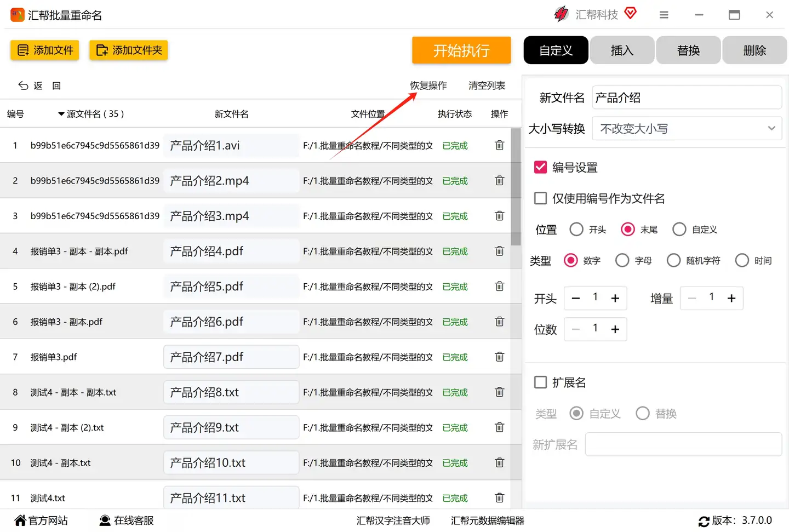Image resolution: width=789 pixels, height=532 pixels.
Task: Select source file 报销单3 - 副本.pdf
Action: coord(66,322)
